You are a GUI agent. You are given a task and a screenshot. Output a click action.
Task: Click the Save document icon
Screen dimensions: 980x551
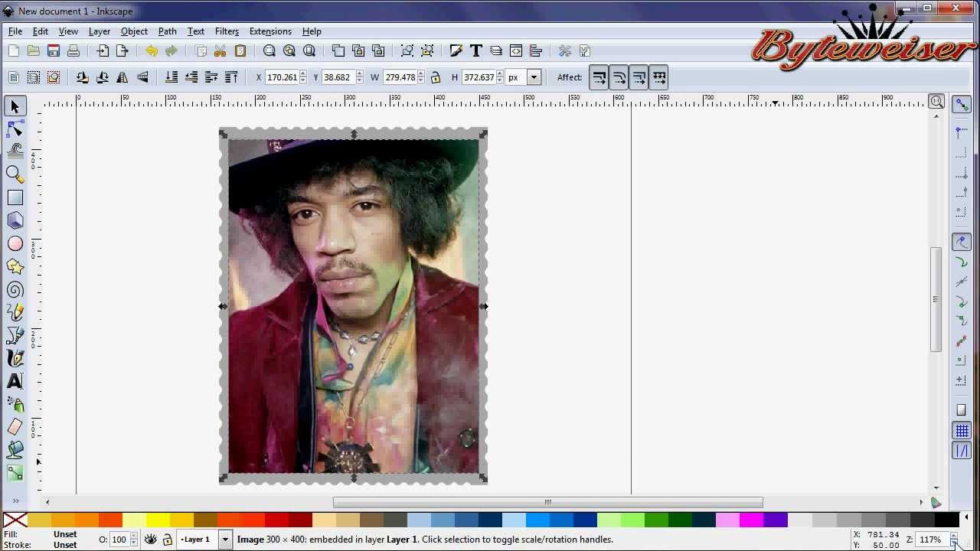54,51
